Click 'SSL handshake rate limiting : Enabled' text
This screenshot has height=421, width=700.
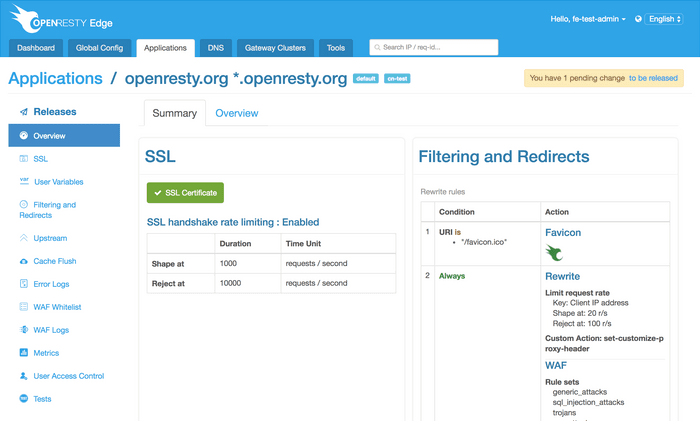click(x=233, y=222)
